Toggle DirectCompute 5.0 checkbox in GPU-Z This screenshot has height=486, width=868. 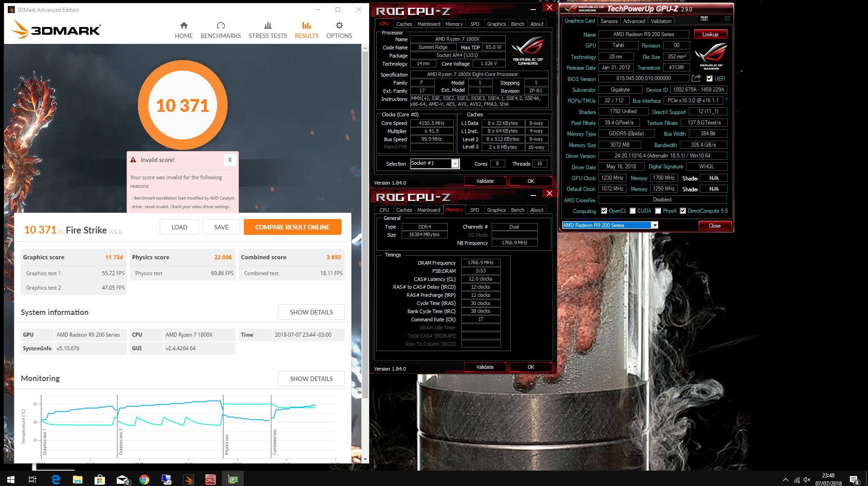[683, 211]
